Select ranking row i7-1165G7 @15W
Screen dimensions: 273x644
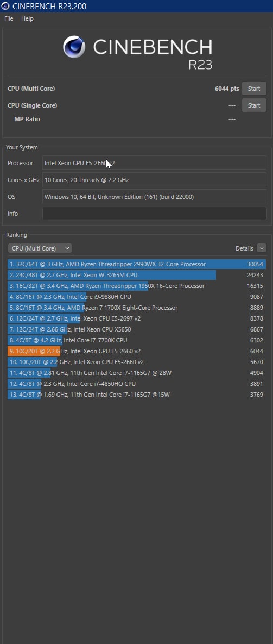coord(137,395)
